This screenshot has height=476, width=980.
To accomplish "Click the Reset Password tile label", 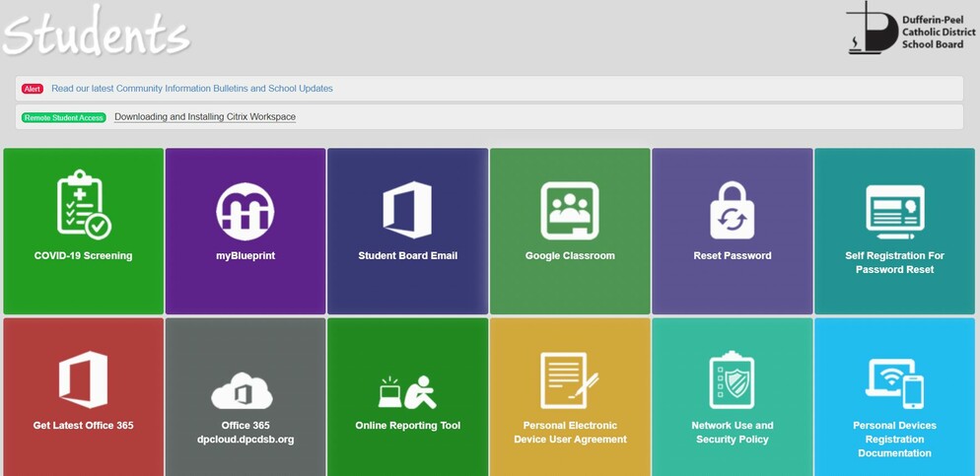I will 732,255.
